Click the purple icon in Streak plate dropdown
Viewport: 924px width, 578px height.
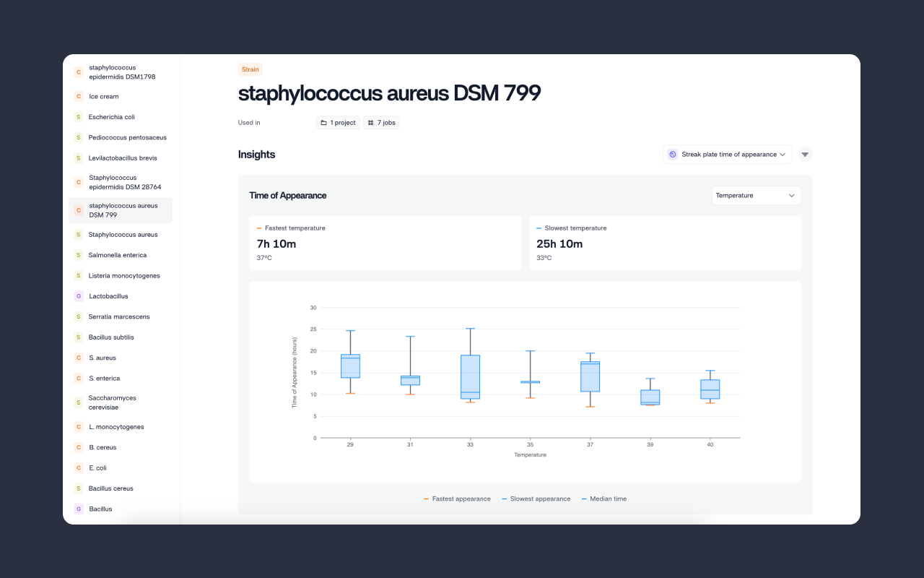pyautogui.click(x=673, y=155)
